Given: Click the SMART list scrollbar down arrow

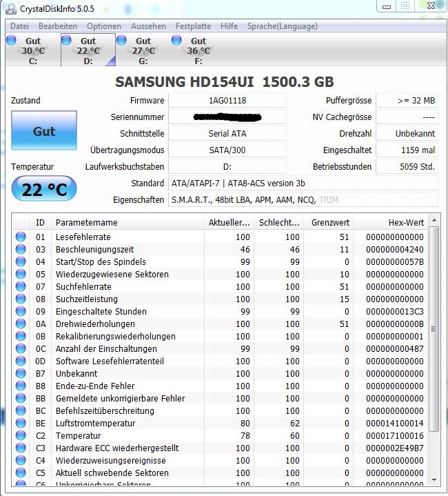Looking at the screenshot, I should 434,480.
